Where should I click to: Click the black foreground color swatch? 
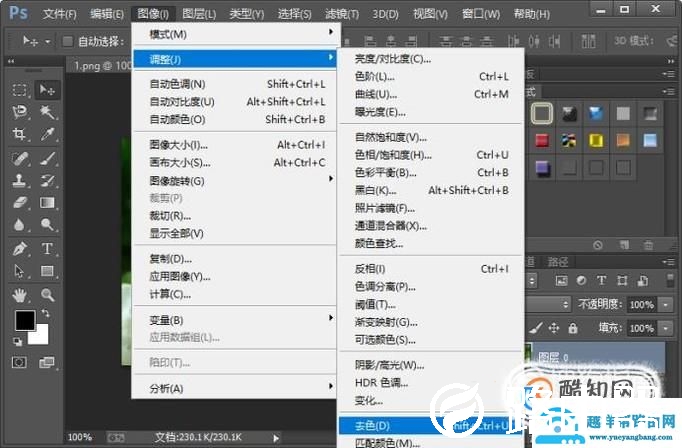coord(25,321)
